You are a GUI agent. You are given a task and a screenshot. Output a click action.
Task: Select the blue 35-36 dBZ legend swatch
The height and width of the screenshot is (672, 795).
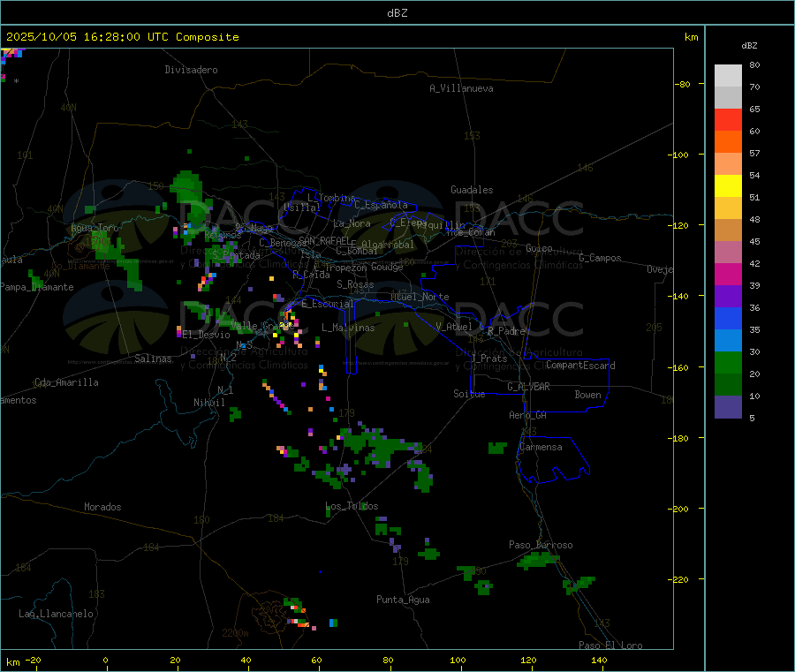[728, 318]
